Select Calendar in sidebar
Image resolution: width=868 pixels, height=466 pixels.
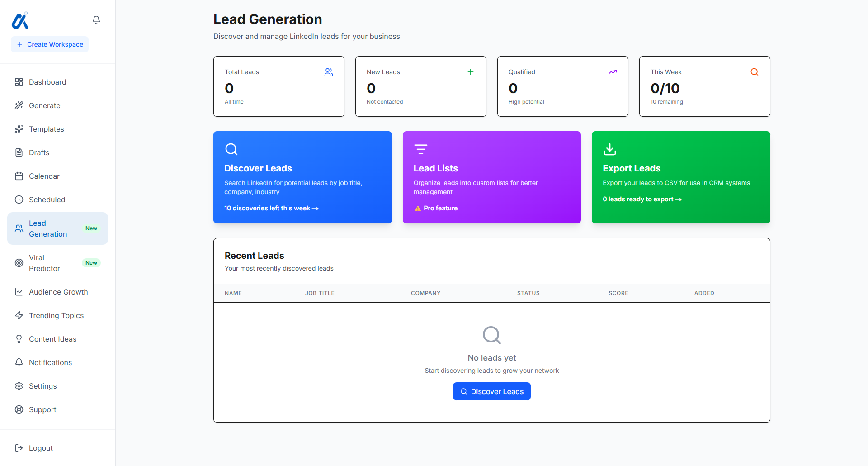coord(57,176)
